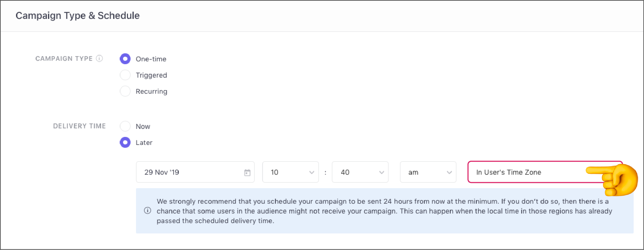The width and height of the screenshot is (644, 250).
Task: Click the chevron on the am dropdown
Action: point(449,172)
